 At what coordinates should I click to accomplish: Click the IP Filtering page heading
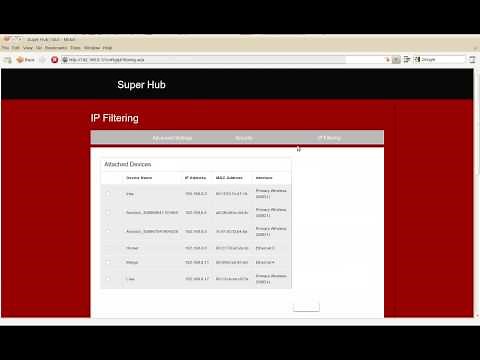(x=115, y=118)
